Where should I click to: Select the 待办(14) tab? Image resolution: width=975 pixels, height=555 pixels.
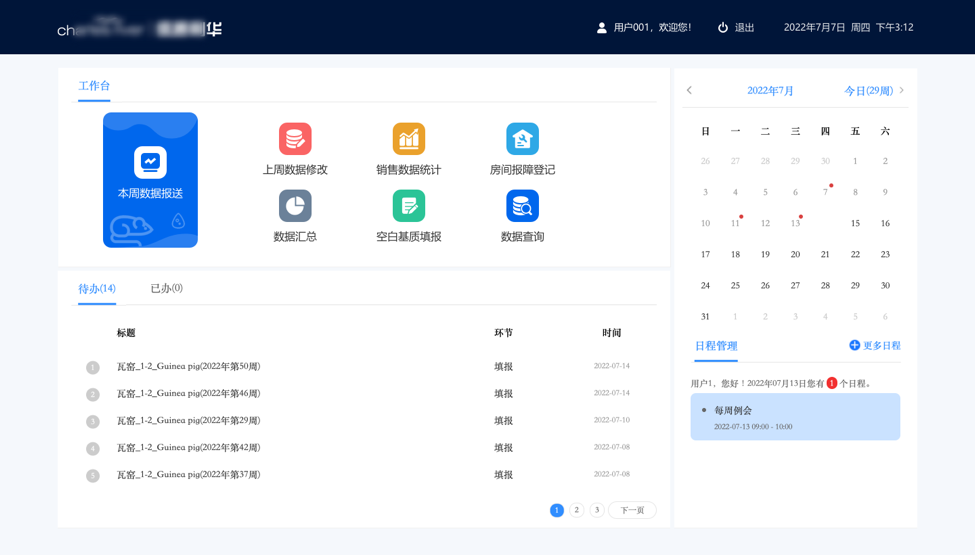pos(97,289)
